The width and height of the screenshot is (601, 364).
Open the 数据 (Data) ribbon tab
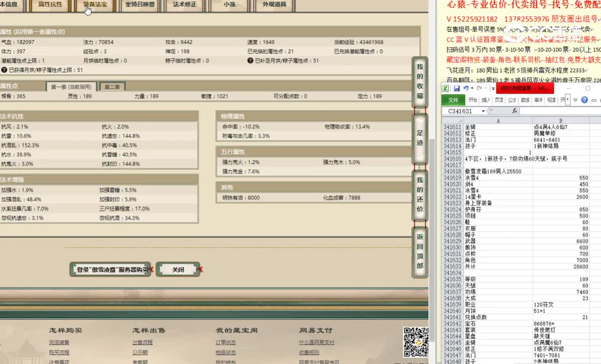tap(525, 100)
